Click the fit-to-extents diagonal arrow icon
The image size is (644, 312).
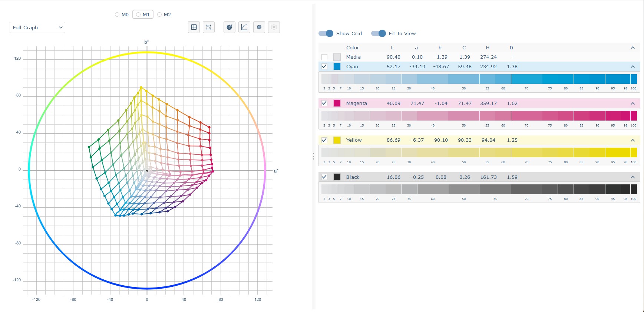pos(209,27)
